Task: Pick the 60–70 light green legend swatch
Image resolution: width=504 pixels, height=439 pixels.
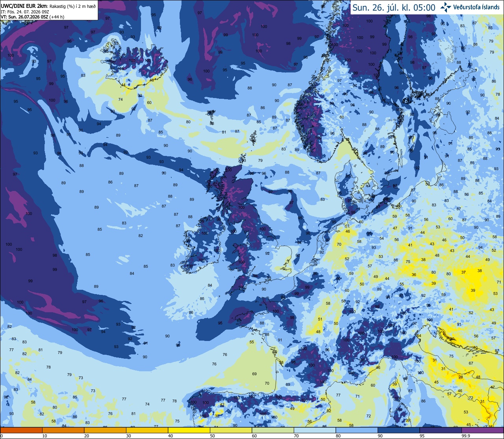Action: [x=273, y=430]
